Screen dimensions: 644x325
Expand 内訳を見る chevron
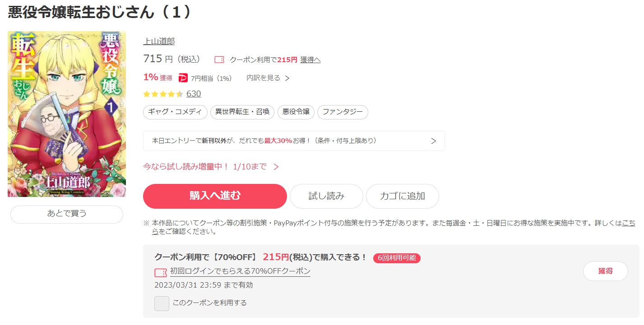287,78
